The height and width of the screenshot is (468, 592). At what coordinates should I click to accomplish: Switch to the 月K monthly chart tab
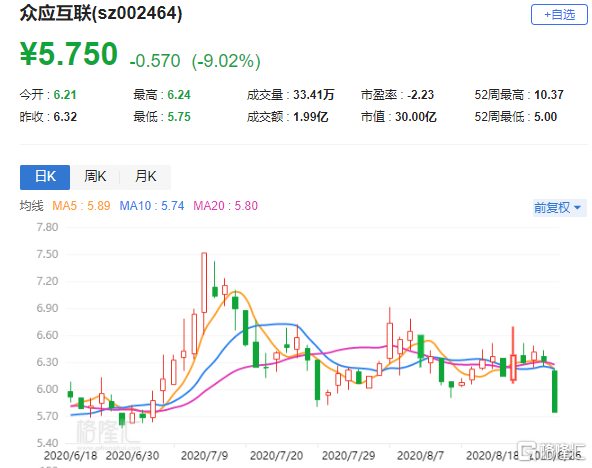[145, 177]
